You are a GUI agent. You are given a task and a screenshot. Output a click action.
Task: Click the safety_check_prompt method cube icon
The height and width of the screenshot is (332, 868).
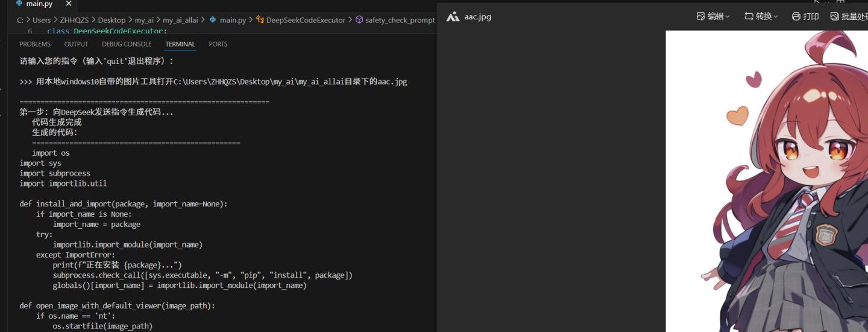(x=359, y=20)
